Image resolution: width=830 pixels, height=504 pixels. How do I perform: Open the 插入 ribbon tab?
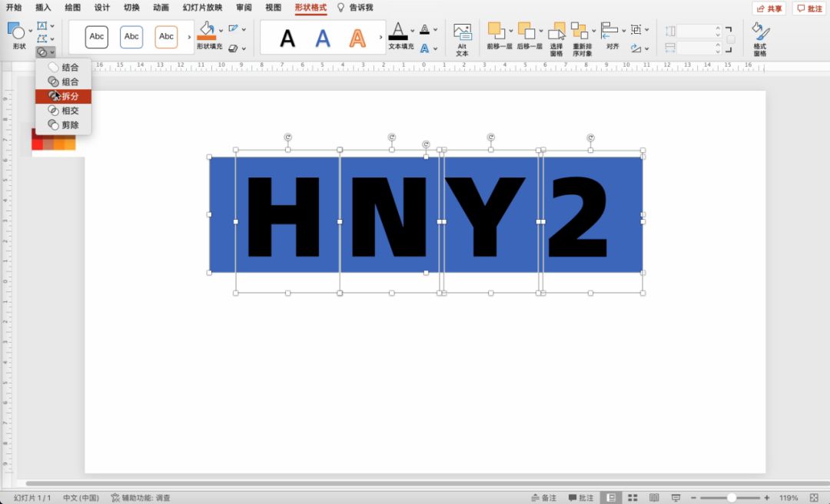pyautogui.click(x=43, y=8)
